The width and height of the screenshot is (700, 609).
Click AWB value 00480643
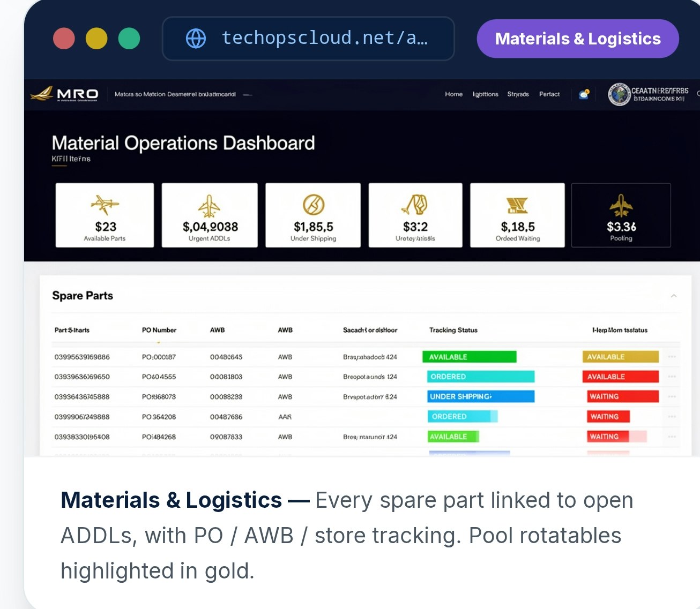(x=226, y=357)
